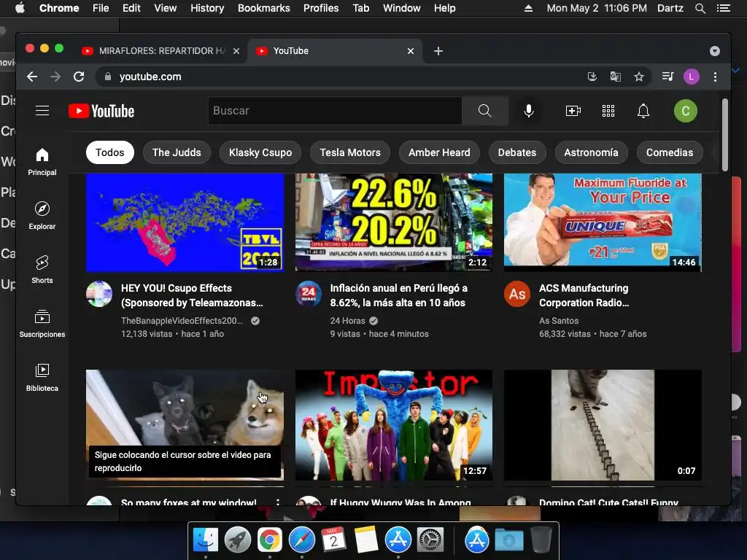Image resolution: width=747 pixels, height=560 pixels.
Task: Open Safari in the Dock
Action: (301, 540)
